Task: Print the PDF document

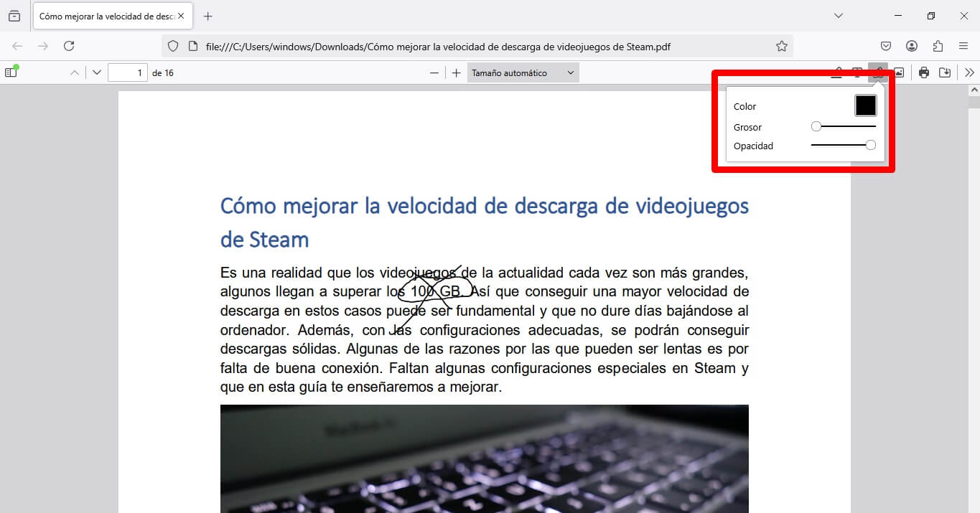Action: [x=924, y=72]
